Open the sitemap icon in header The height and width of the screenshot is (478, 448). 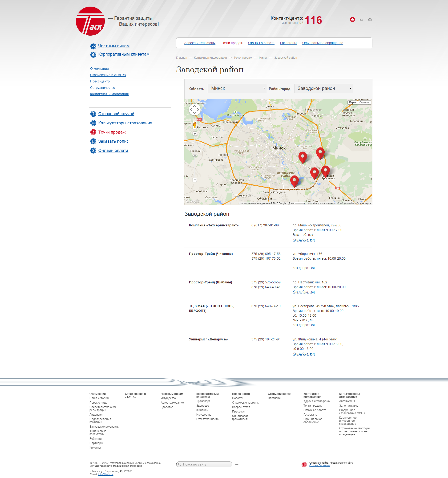pyautogui.click(x=370, y=20)
